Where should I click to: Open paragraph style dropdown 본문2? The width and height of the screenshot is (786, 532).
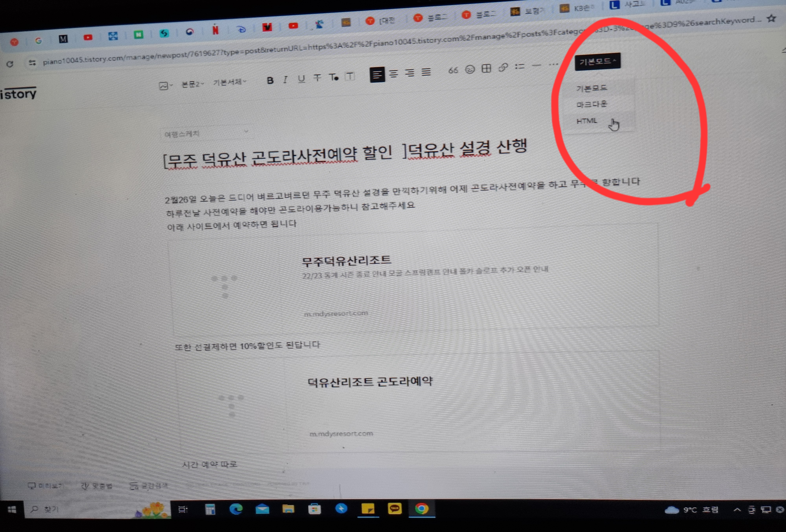[193, 85]
